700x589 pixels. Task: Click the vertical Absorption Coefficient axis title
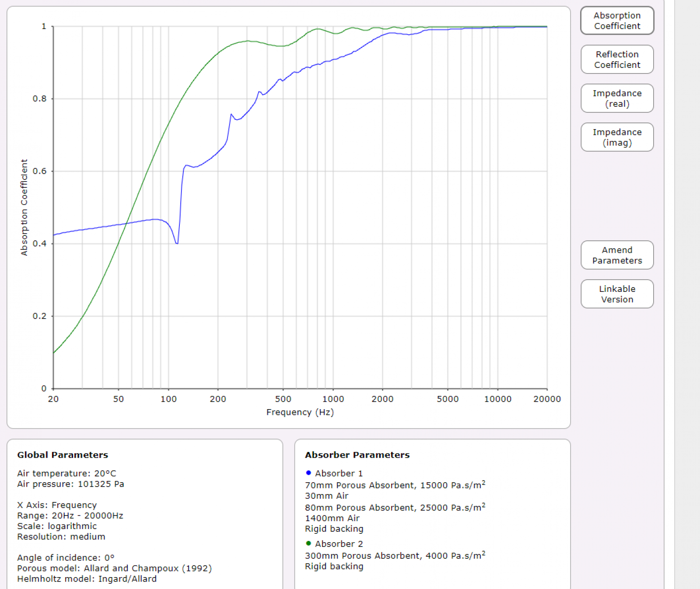(x=24, y=207)
